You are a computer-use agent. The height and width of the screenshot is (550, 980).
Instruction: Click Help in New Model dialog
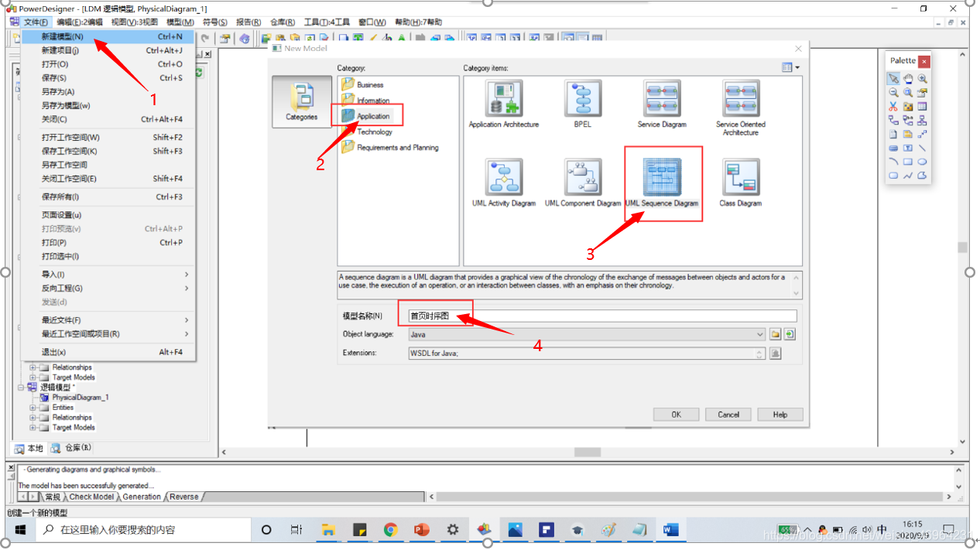[780, 415]
